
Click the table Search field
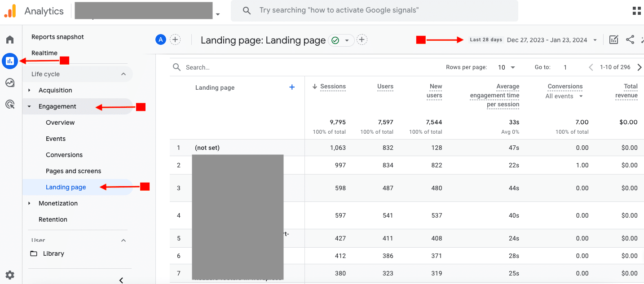202,67
